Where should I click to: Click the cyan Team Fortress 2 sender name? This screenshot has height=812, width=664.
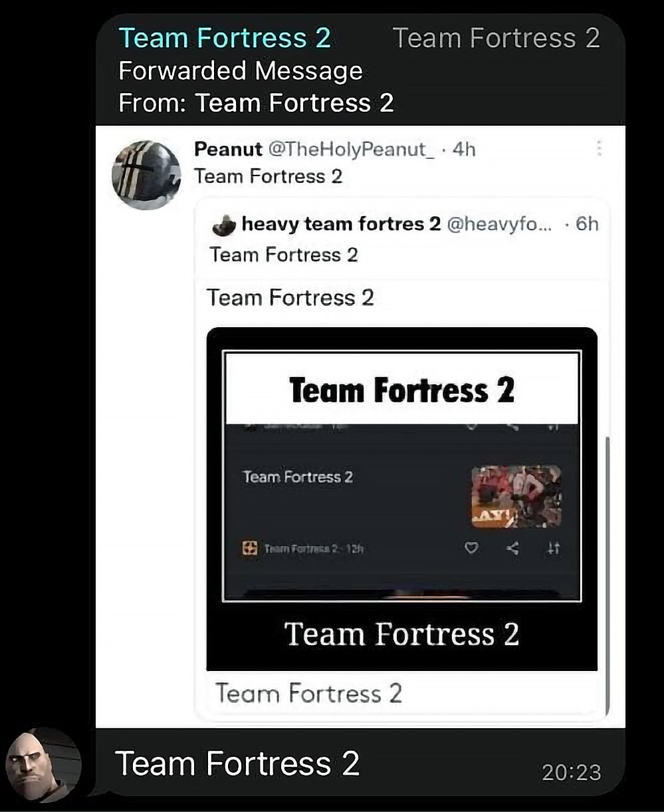pos(224,38)
